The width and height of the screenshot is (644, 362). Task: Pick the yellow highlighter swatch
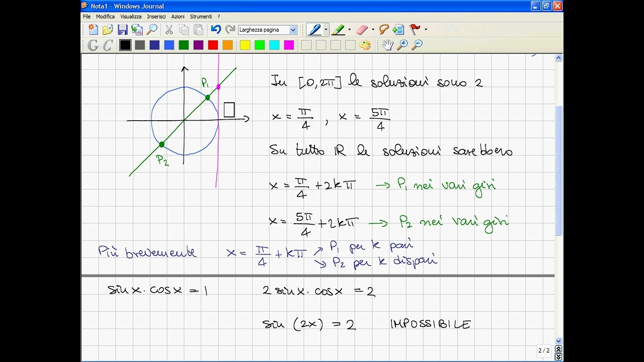(245, 45)
